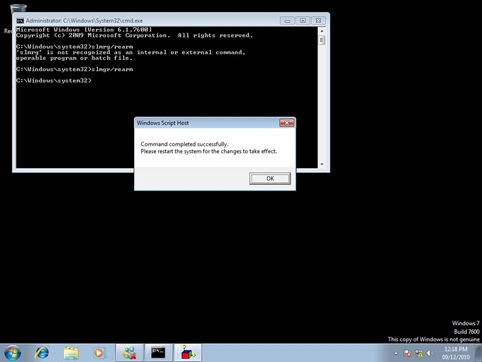Select the taskbar icon showing people with red X
The height and width of the screenshot is (362, 482).
tap(129, 353)
